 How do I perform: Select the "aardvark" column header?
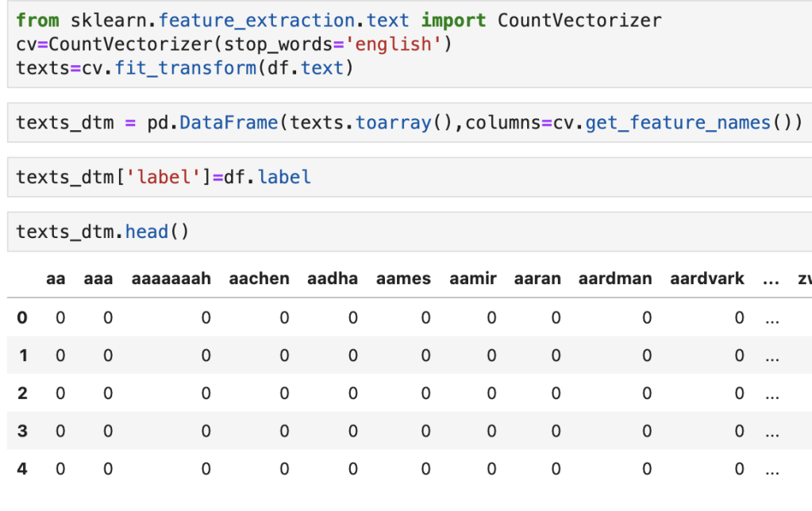706,279
